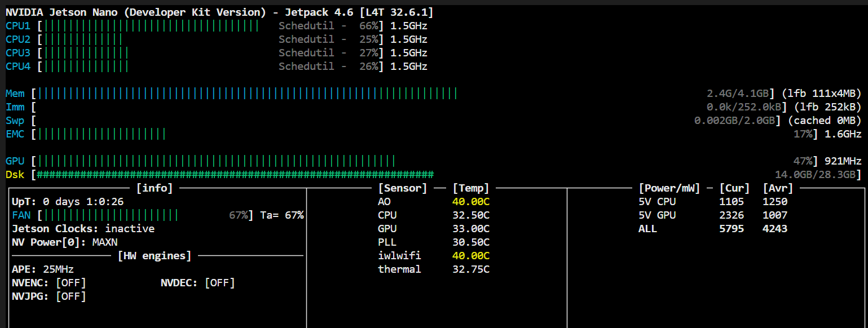Select the iwlwifi 40.00C temperature

[x=471, y=256]
